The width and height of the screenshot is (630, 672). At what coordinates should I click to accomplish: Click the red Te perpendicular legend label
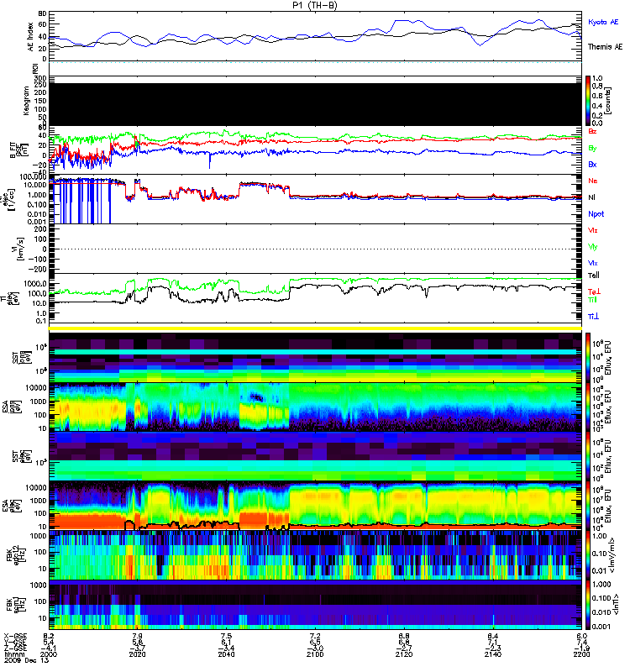tap(594, 291)
